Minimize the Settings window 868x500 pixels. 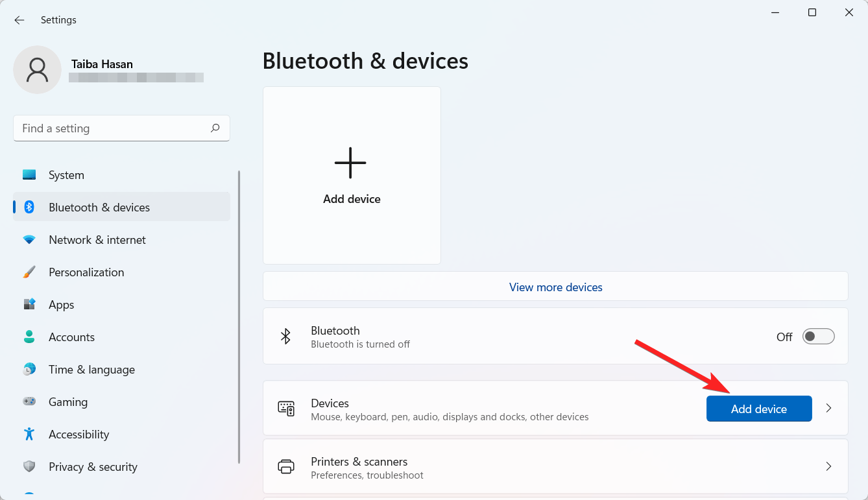[775, 12]
